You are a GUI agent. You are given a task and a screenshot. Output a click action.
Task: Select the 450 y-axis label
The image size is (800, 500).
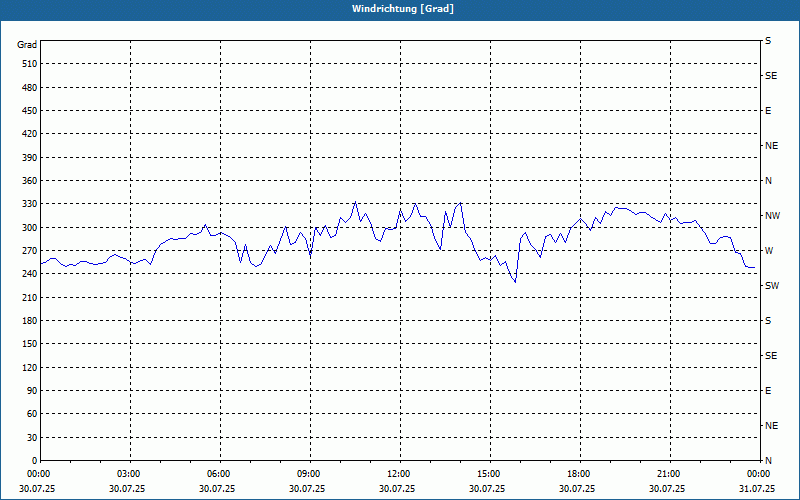point(30,111)
